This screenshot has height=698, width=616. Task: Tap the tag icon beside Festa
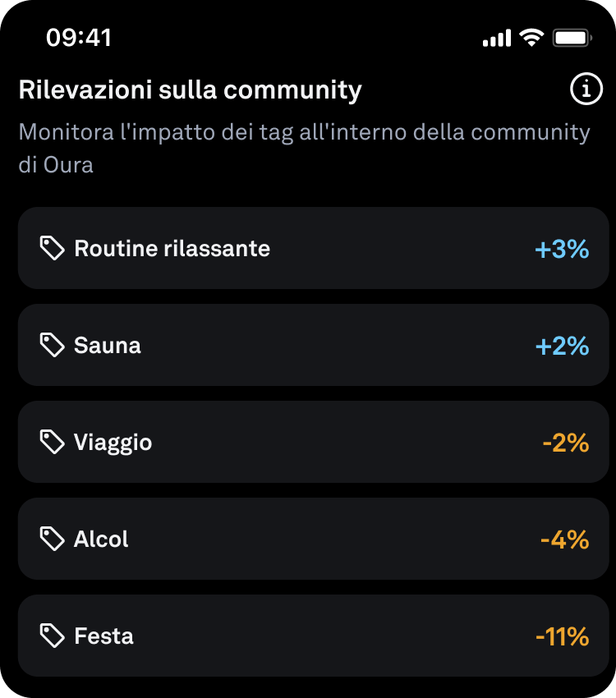[52, 636]
